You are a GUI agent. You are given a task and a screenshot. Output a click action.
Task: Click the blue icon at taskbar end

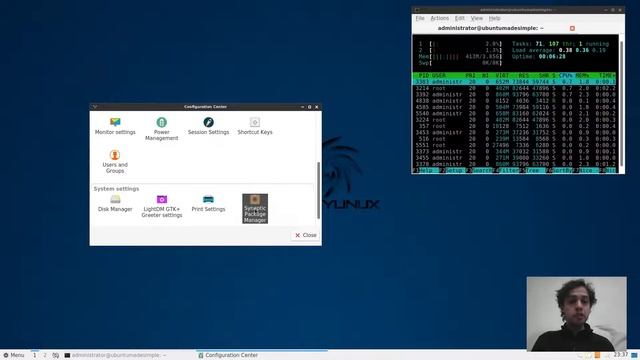click(x=634, y=356)
